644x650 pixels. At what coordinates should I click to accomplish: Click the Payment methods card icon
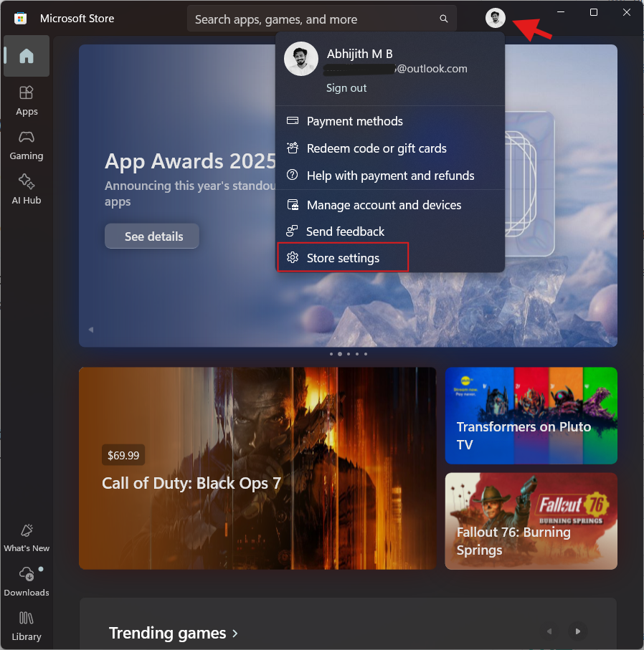coord(293,121)
